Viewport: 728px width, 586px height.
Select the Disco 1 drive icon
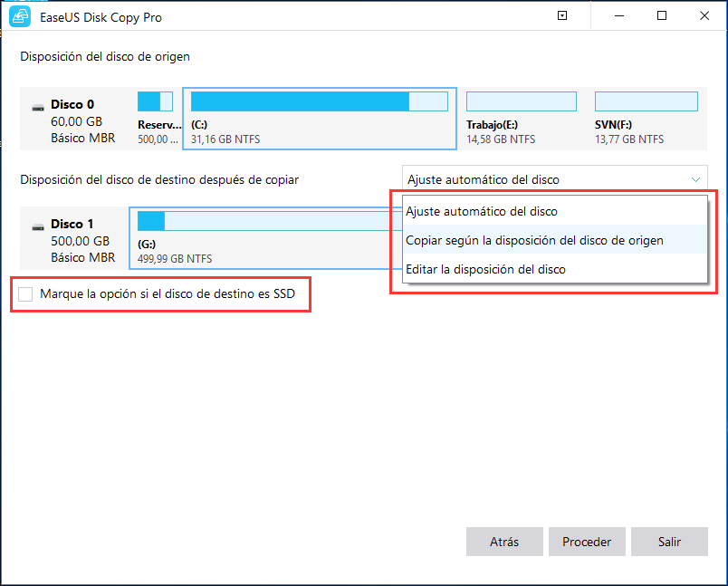point(38,227)
